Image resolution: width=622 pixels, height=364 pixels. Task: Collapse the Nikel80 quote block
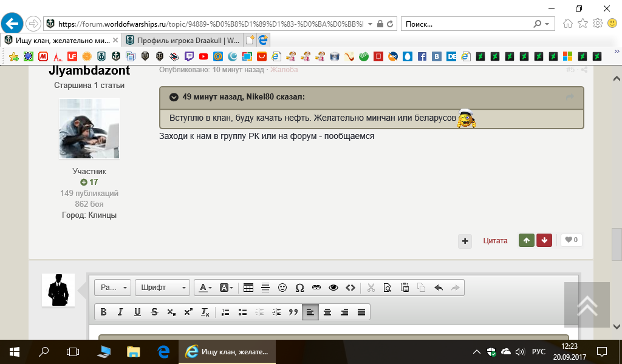coord(174,97)
